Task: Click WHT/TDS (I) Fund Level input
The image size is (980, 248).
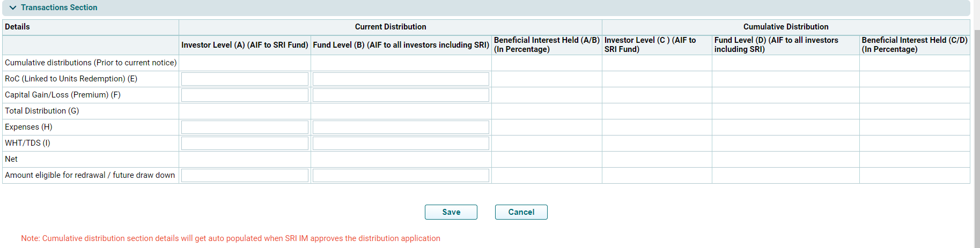Action: click(x=401, y=144)
